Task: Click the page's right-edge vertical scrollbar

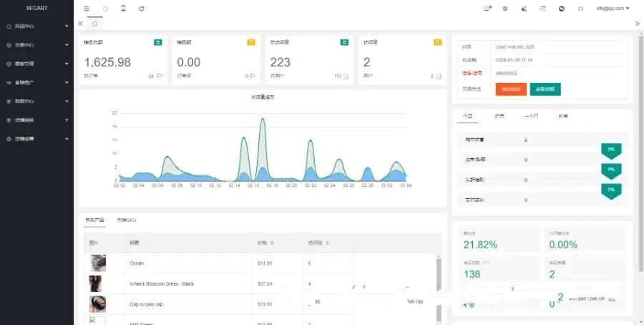Action: coord(640,155)
